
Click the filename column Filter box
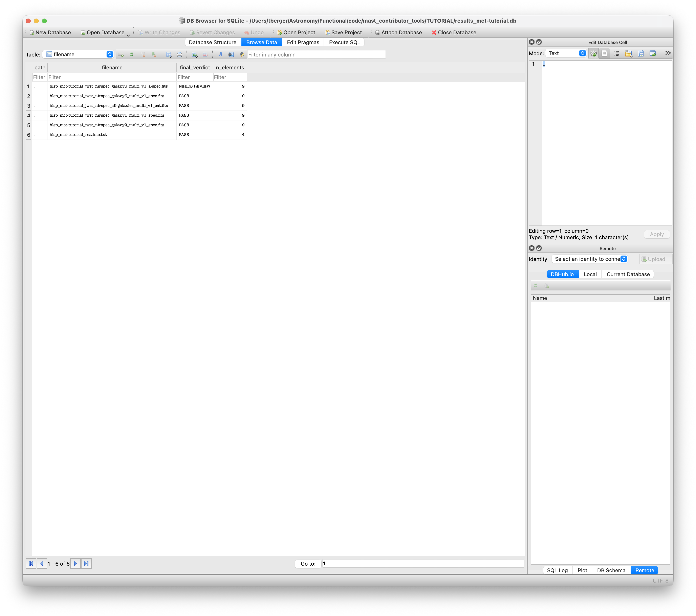[112, 77]
